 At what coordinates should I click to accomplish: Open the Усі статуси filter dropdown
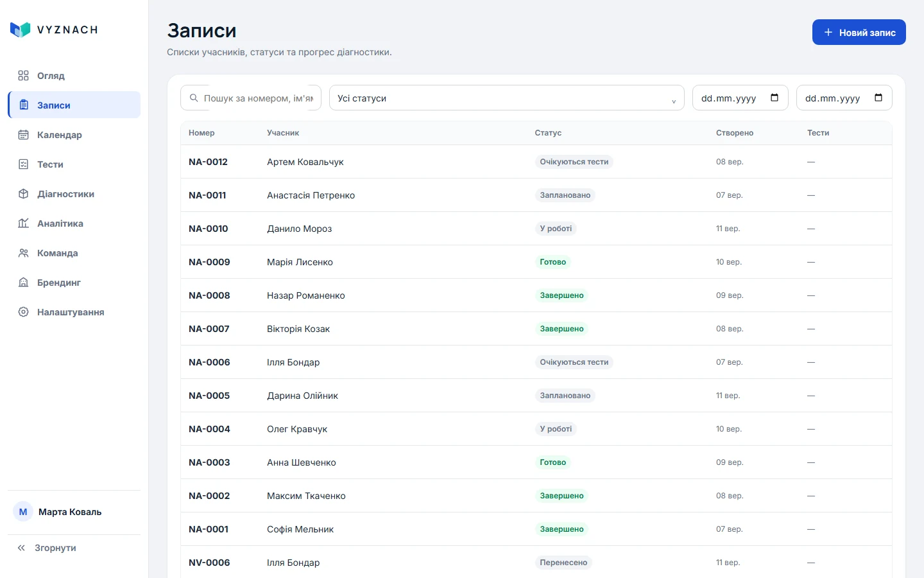click(507, 98)
